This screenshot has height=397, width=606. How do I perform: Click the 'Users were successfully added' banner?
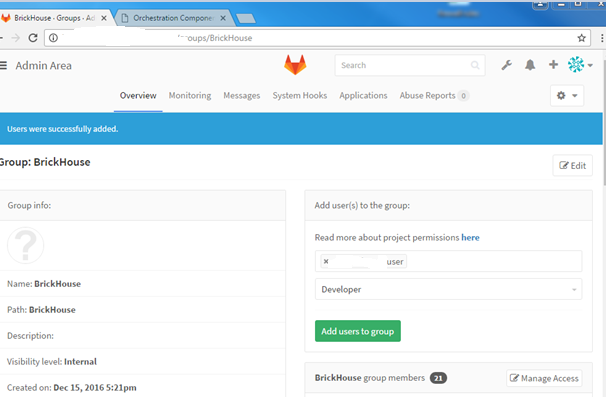pyautogui.click(x=301, y=129)
